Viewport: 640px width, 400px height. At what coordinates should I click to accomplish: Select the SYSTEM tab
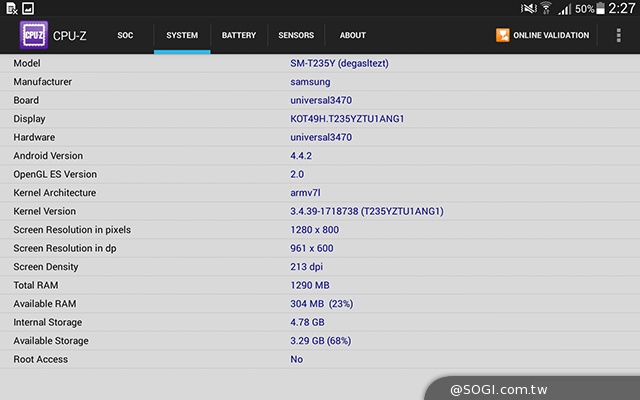[182, 36]
